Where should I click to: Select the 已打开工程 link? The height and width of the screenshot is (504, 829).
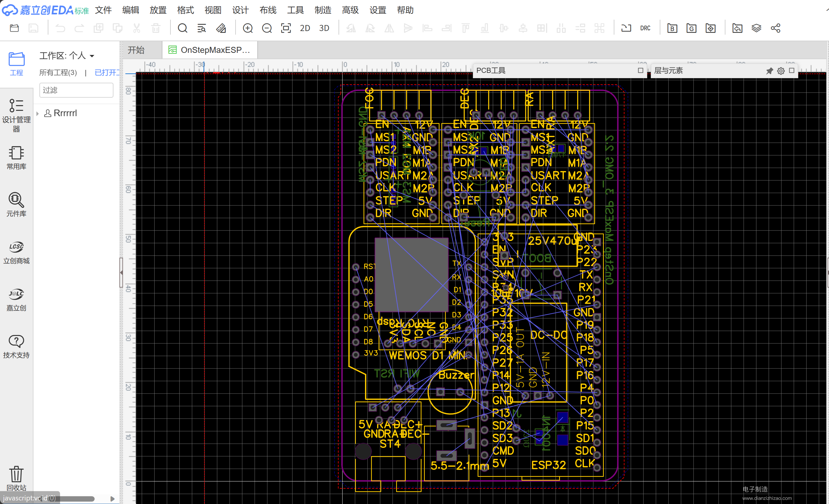click(x=107, y=72)
